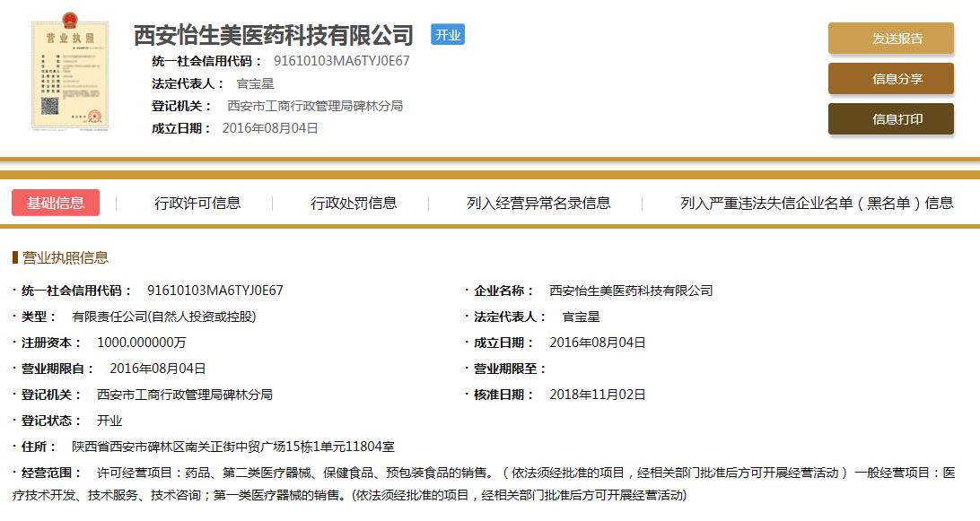
Task: Click the header legal representative name 官宝星
Action: click(255, 83)
